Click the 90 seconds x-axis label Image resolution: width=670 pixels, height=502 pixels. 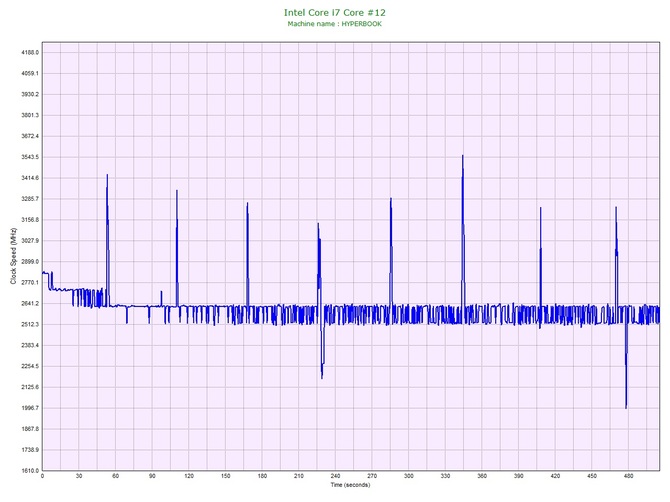(152, 476)
